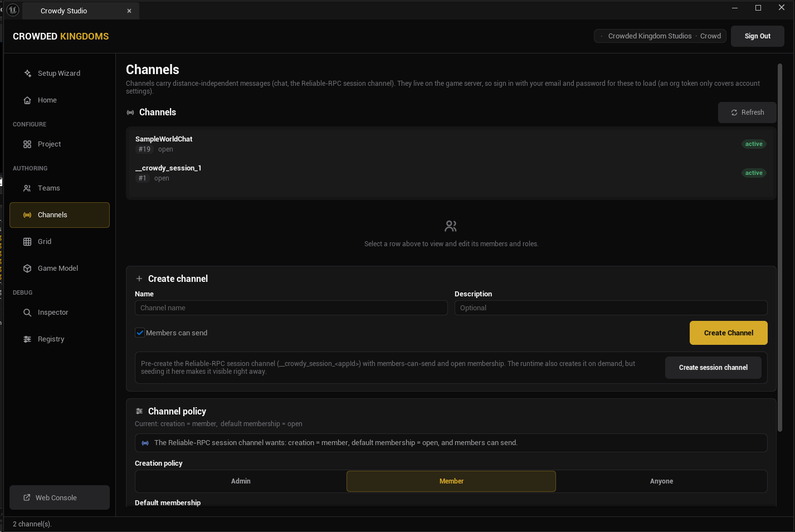Click the Description Optional input field
Image resolution: width=795 pixels, height=532 pixels.
click(611, 308)
